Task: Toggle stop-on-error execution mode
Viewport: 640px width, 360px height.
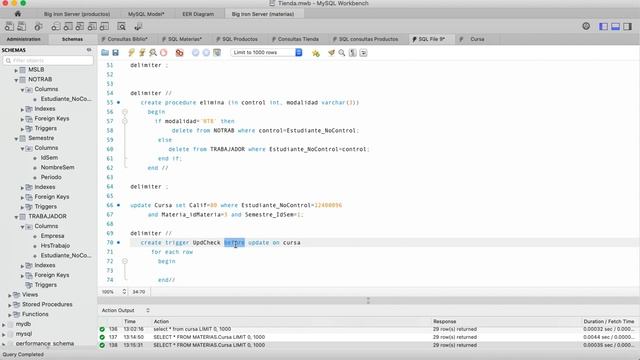Action: tap(179, 53)
